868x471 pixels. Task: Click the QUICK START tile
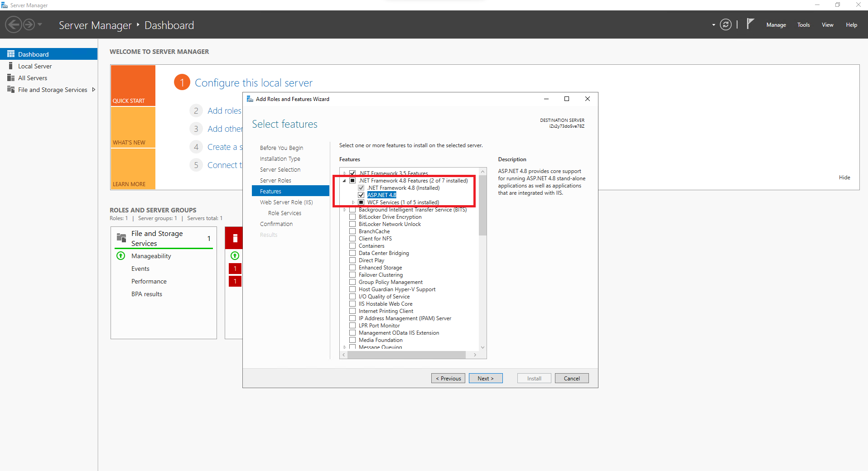coord(133,86)
